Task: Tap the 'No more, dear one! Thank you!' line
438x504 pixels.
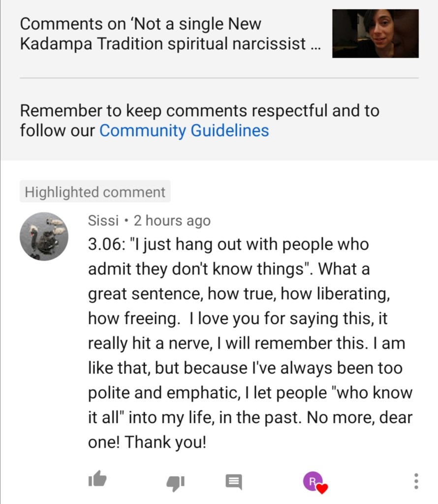Action: tap(360, 418)
